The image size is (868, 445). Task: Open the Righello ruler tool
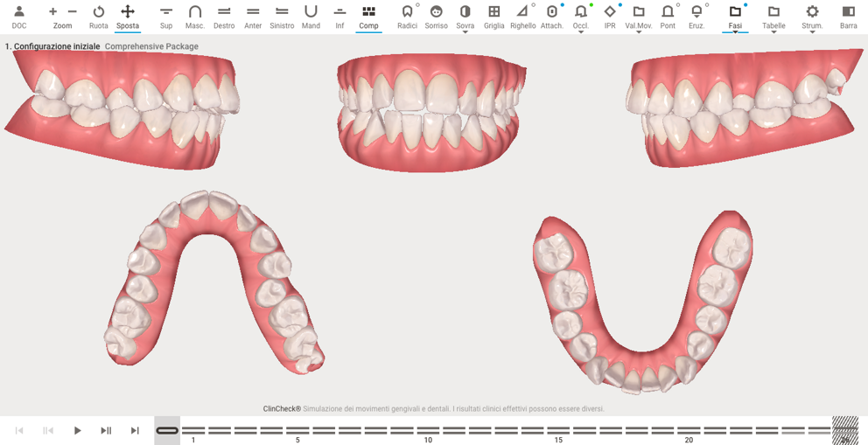(522, 16)
